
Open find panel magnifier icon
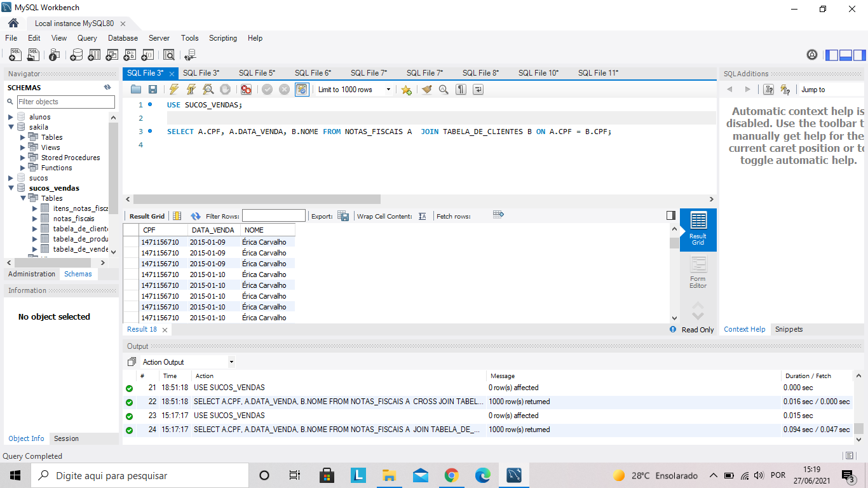pos(444,90)
